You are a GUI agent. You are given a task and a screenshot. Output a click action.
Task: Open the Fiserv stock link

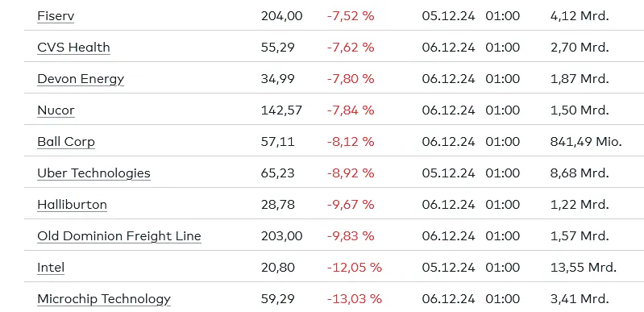tap(56, 16)
